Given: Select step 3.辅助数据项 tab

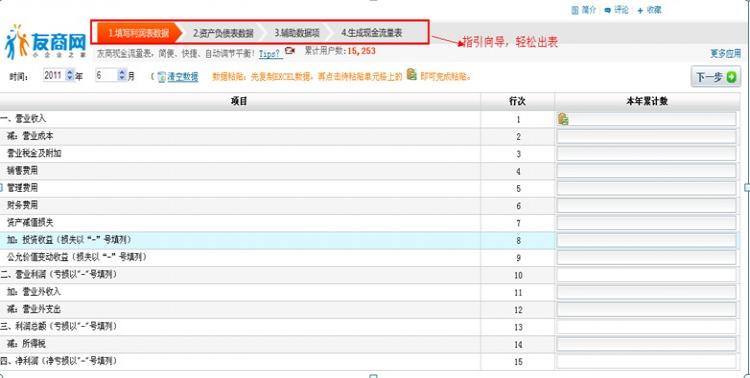Looking at the screenshot, I should [297, 33].
